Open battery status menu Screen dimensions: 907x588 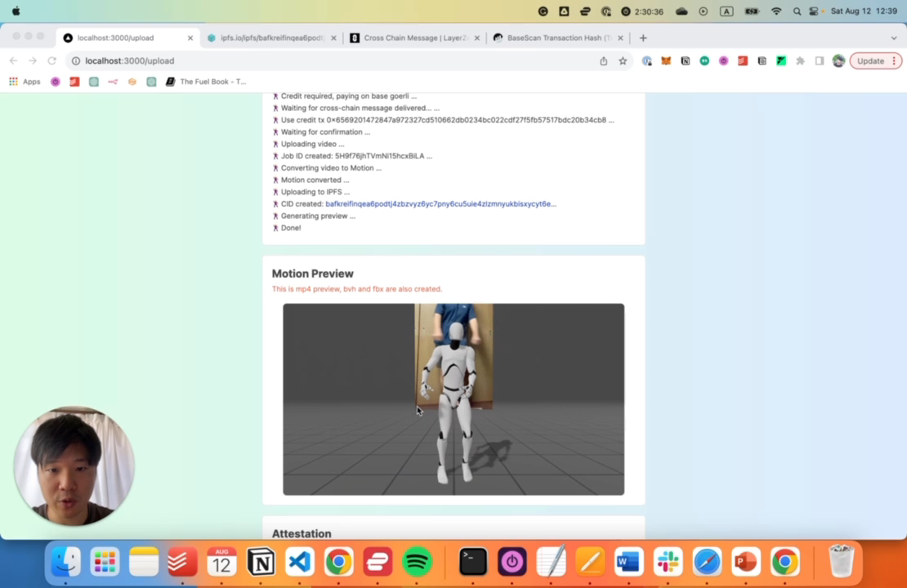coord(752,11)
